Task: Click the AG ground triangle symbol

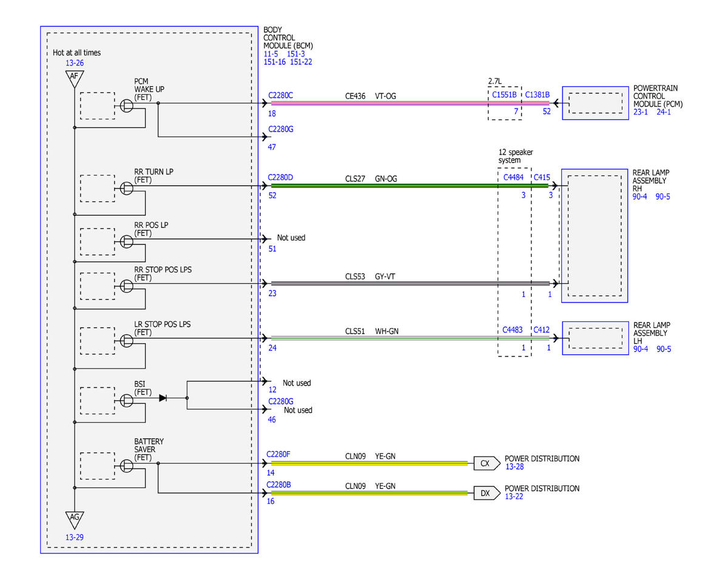Action: coord(74,519)
